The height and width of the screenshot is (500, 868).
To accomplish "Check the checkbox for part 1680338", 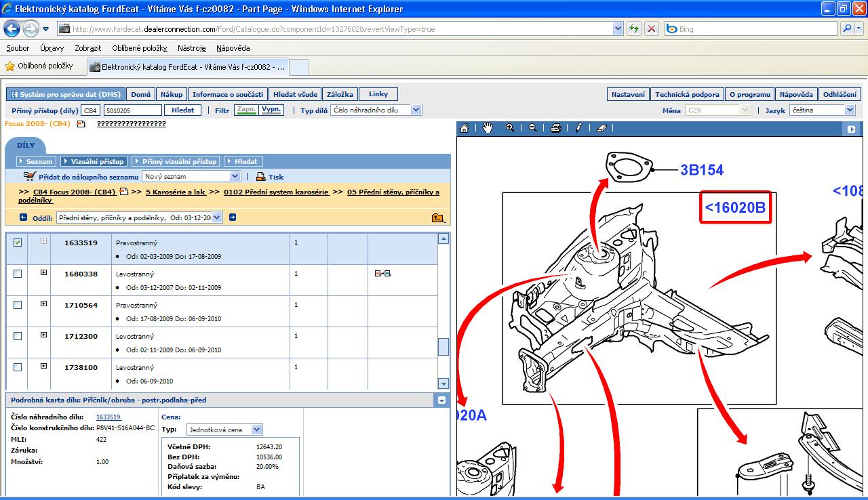I will click(x=18, y=274).
